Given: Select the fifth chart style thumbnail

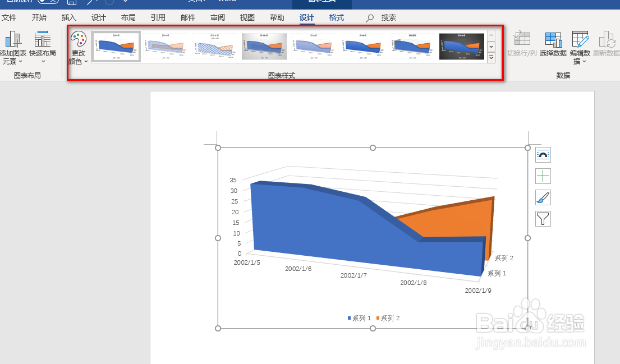Looking at the screenshot, I should 314,46.
